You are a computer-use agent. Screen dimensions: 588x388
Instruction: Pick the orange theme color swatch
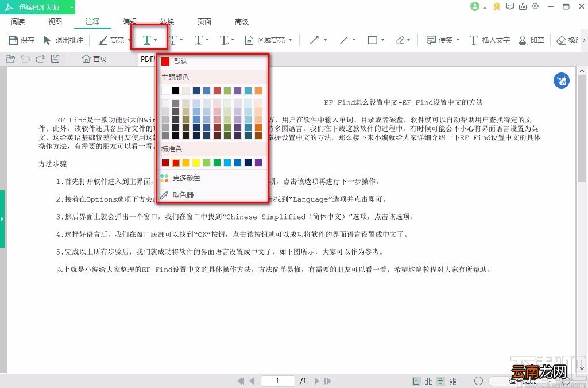pos(258,90)
